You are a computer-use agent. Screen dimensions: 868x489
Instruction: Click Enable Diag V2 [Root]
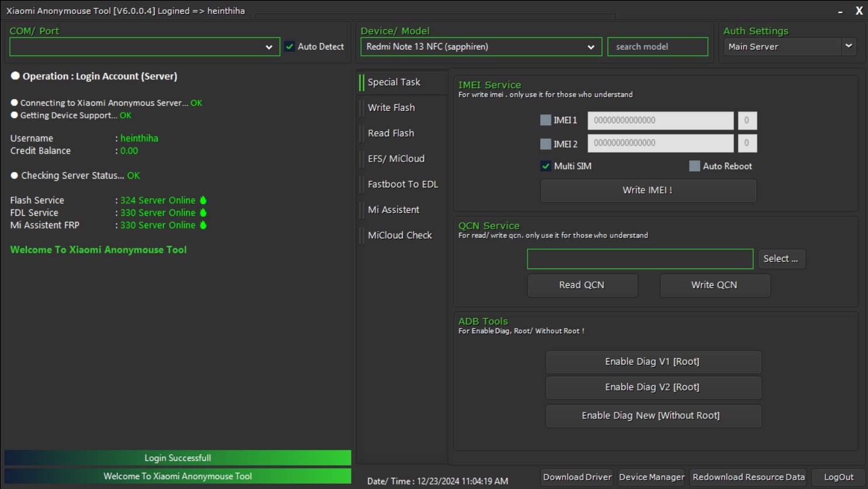tap(653, 387)
